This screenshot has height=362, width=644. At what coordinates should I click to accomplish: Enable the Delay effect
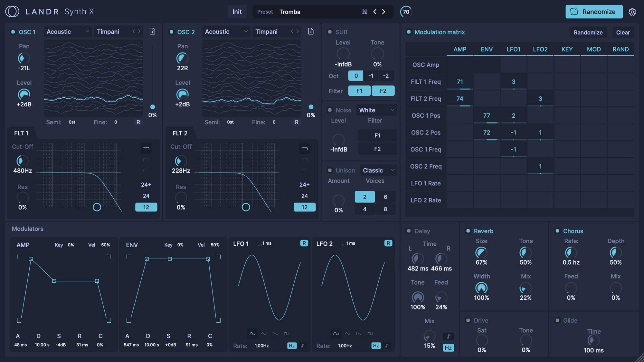tap(409, 231)
